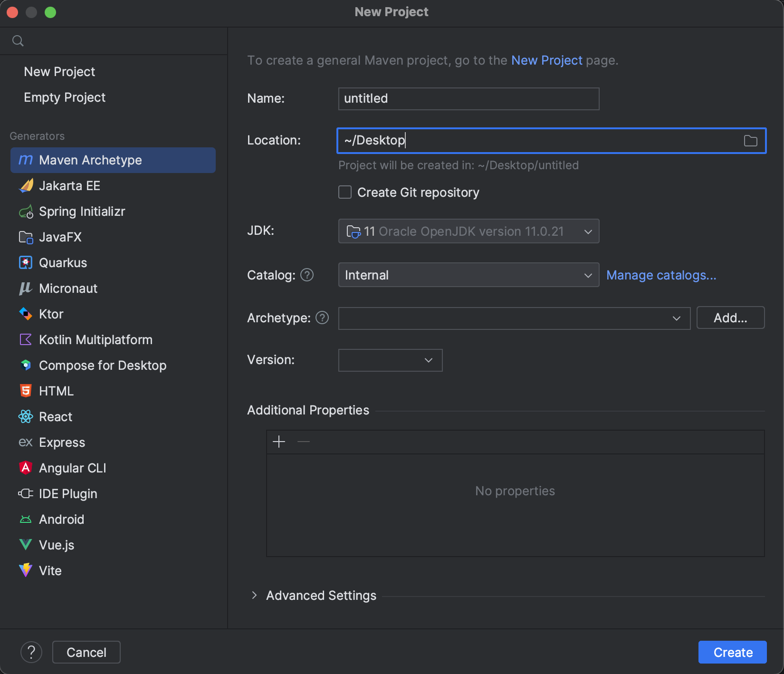Click the Vite lightning icon

[26, 571]
